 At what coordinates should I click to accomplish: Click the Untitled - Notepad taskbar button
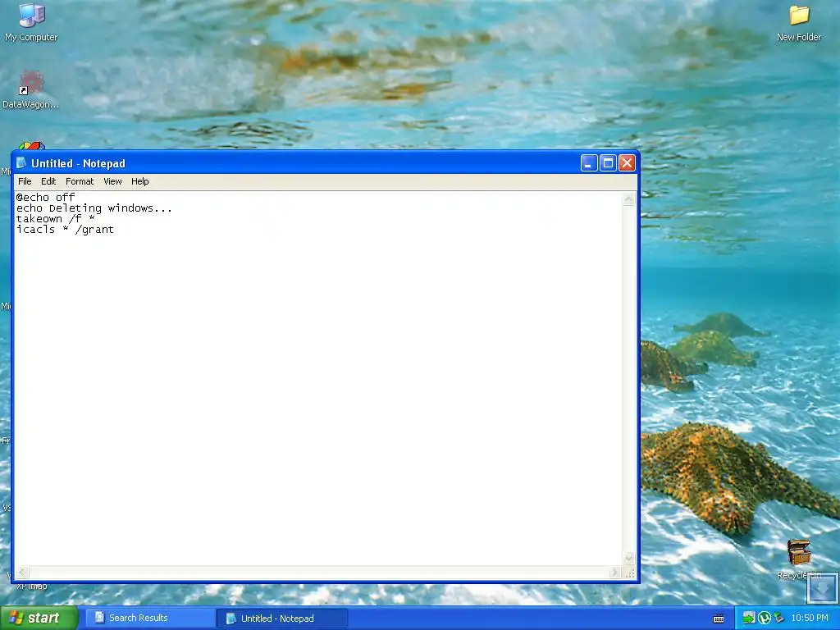[x=282, y=619]
